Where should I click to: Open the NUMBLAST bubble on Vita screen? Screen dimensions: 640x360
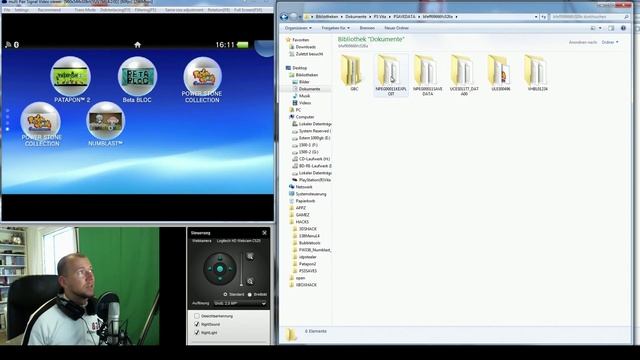(x=106, y=121)
